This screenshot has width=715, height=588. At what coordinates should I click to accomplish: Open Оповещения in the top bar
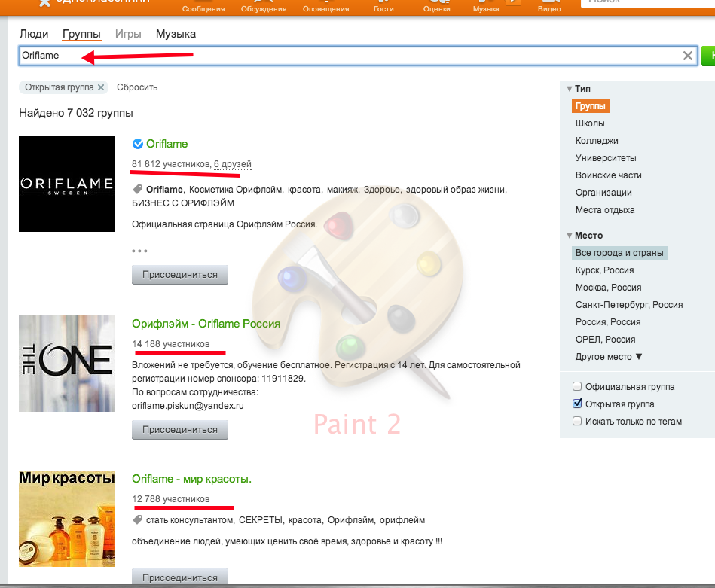pos(325,8)
